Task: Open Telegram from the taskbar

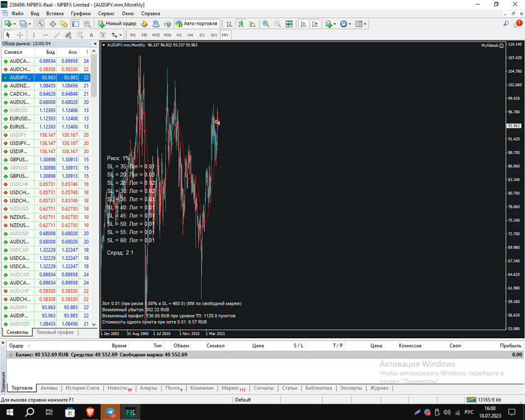Action: click(x=110, y=412)
